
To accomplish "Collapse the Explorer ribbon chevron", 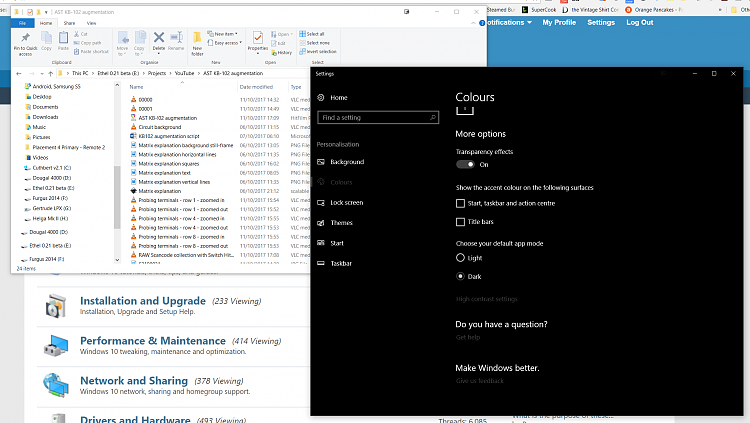I will click(473, 23).
